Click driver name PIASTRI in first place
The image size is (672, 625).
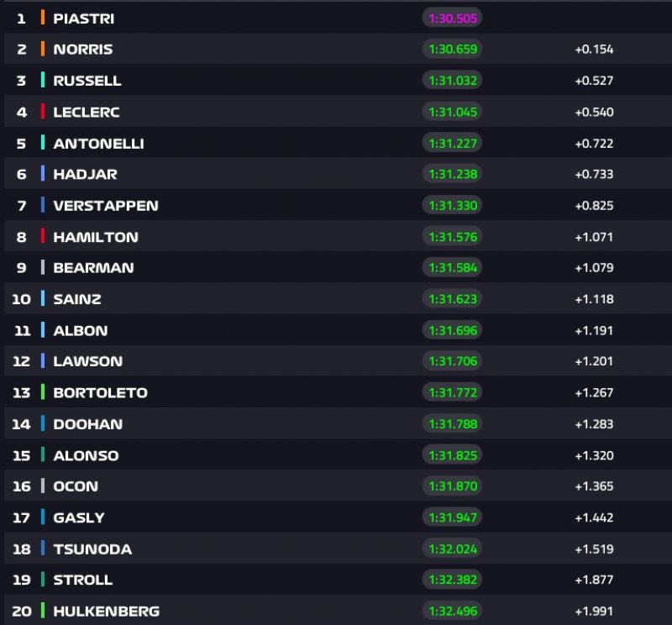[x=83, y=18]
